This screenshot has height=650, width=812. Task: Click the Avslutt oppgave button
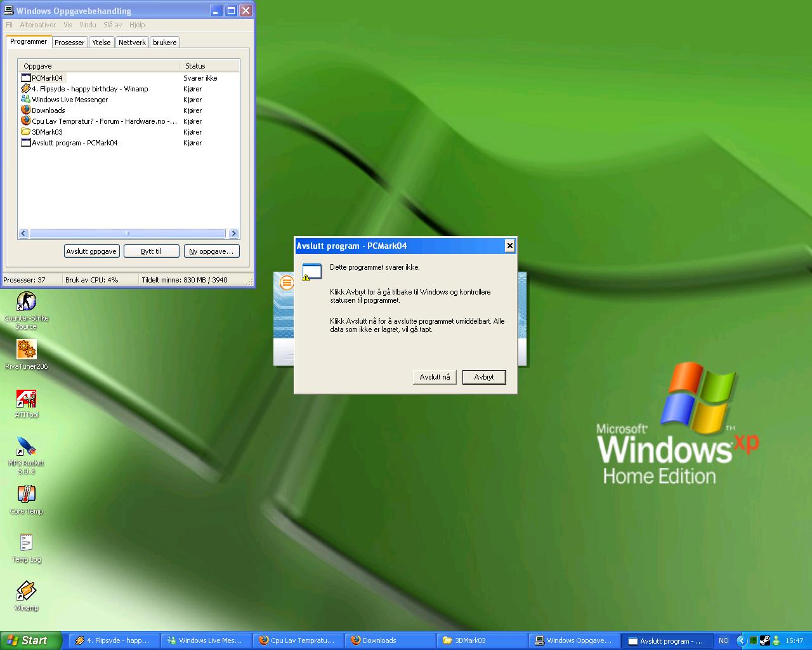click(91, 251)
